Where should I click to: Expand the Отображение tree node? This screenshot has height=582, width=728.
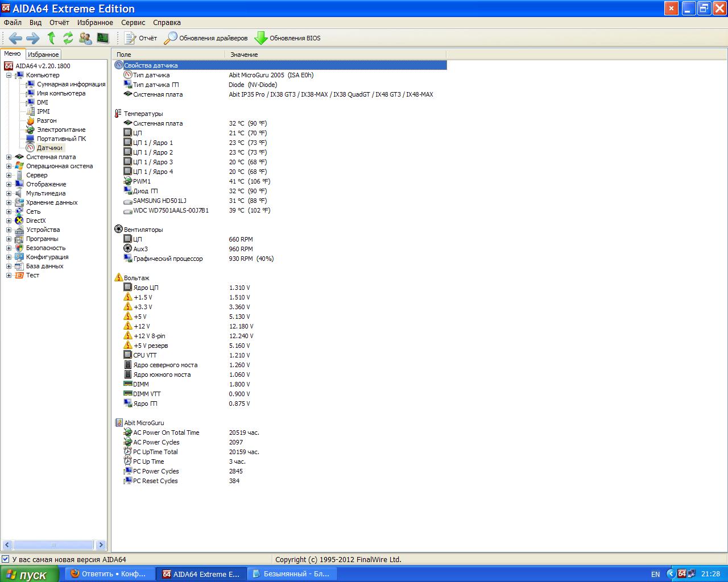tap(9, 184)
